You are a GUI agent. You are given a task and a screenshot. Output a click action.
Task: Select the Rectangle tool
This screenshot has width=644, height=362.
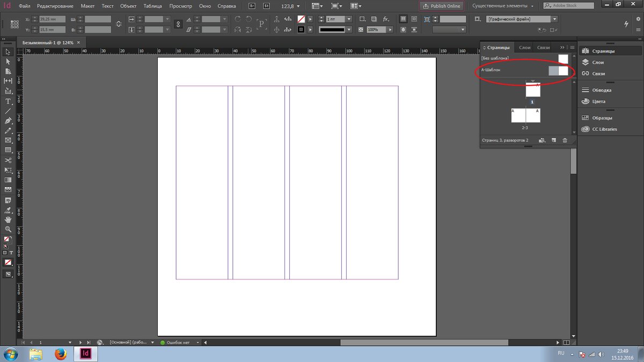(x=8, y=150)
